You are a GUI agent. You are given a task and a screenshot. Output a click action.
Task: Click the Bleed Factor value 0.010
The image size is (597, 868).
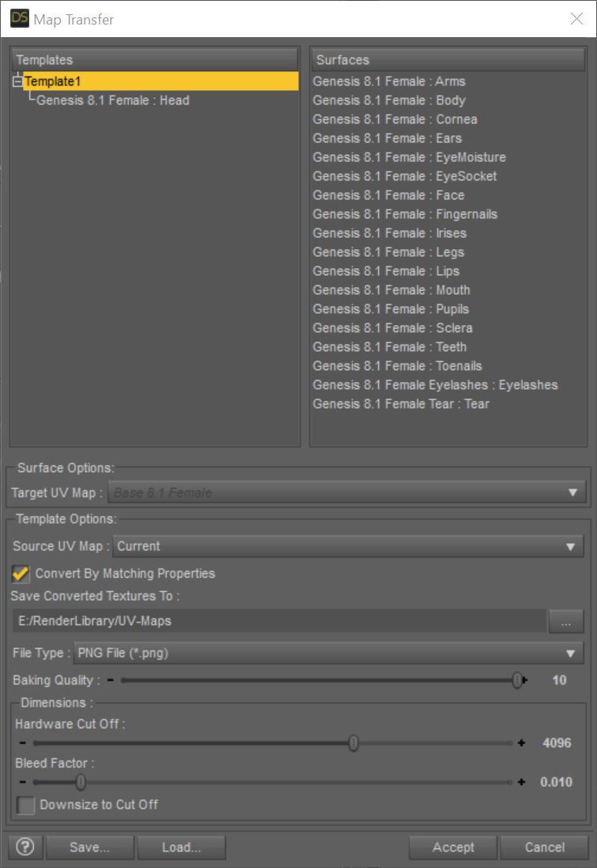click(x=556, y=782)
